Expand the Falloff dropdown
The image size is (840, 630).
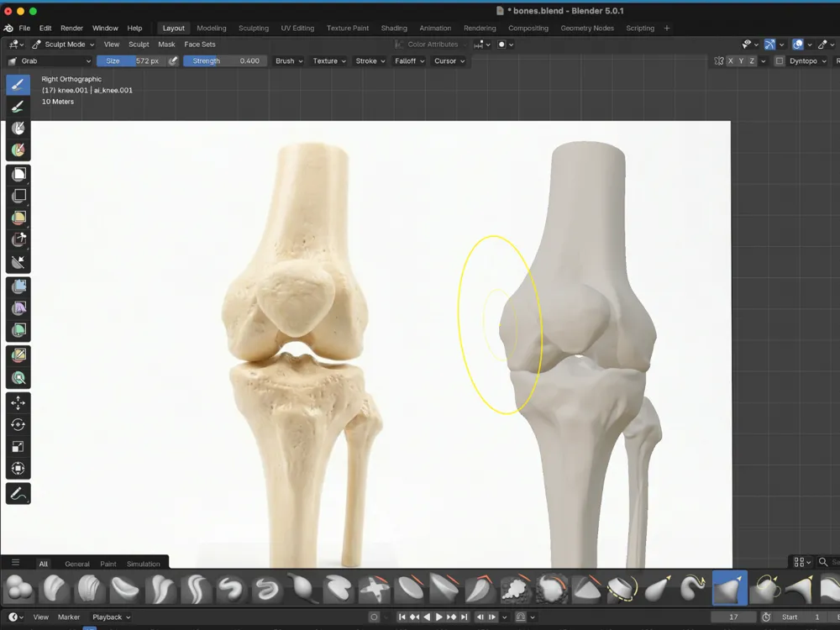tap(409, 61)
